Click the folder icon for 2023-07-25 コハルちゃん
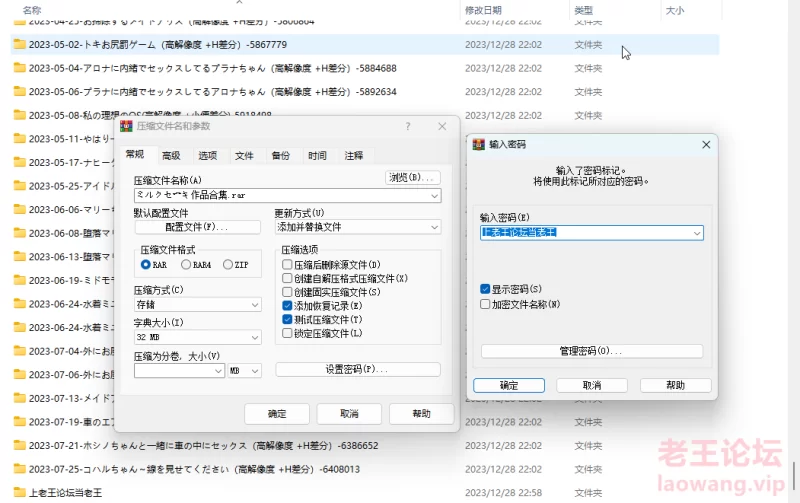 (19, 469)
